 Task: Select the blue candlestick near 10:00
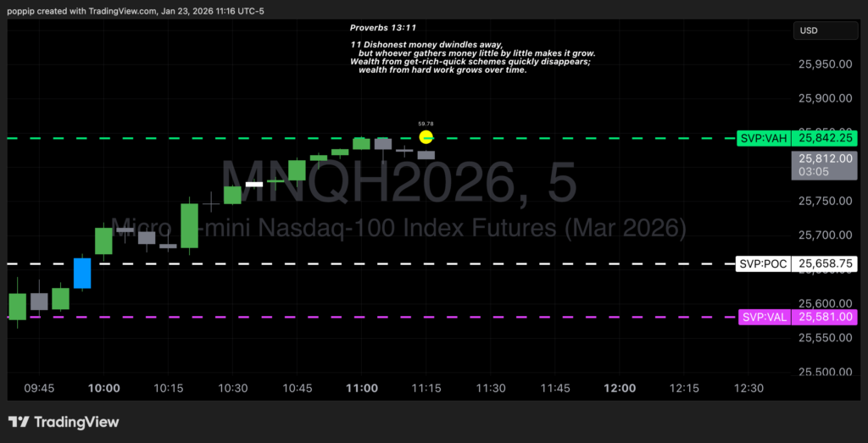(82, 273)
